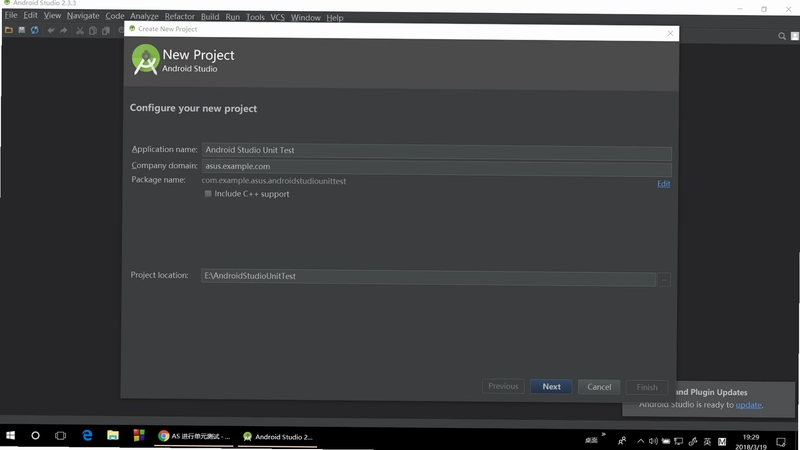This screenshot has width=800, height=450.
Task: Open the View menu
Action: click(x=52, y=16)
